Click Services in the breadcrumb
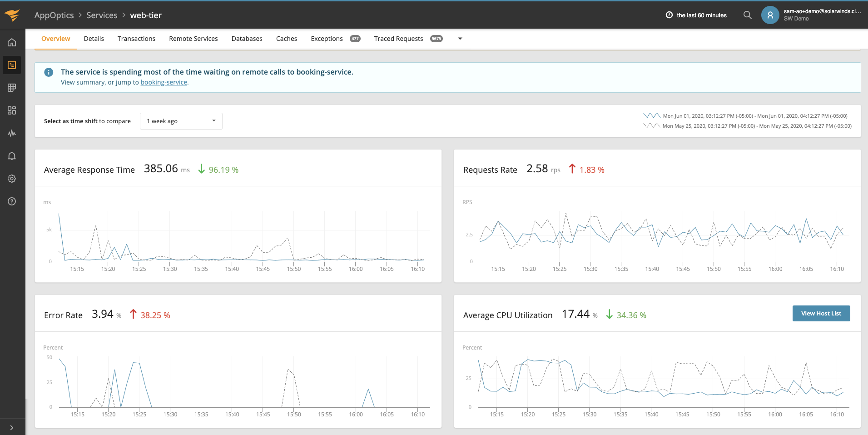The width and height of the screenshot is (868, 435). pos(102,15)
